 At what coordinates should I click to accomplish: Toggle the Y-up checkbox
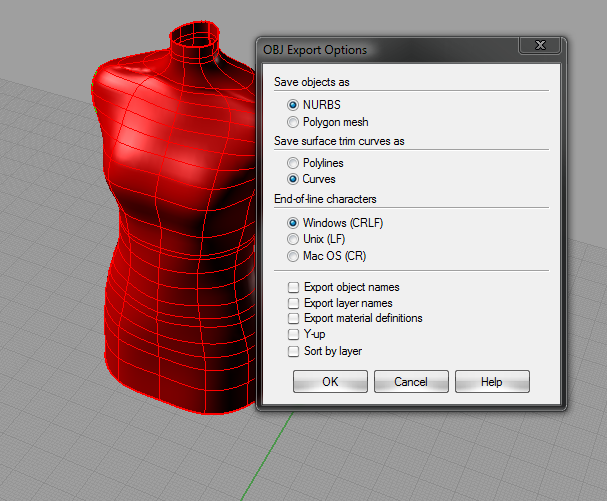click(x=294, y=334)
